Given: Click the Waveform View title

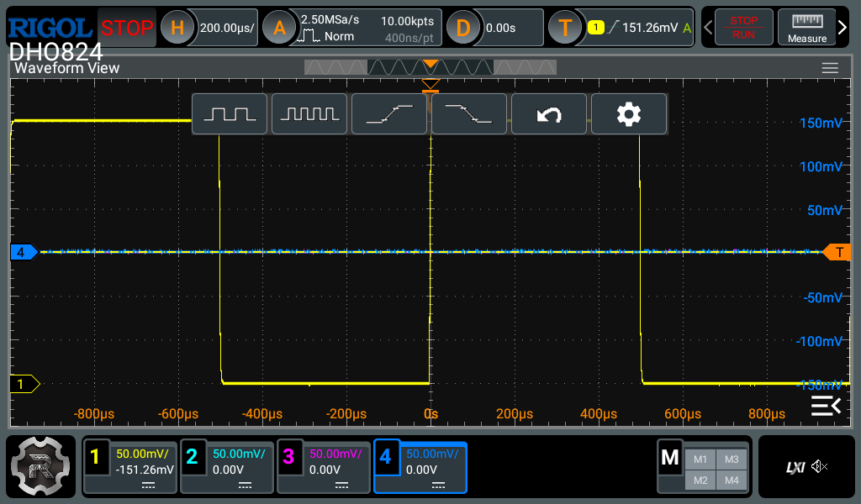Looking at the screenshot, I should 67,68.
